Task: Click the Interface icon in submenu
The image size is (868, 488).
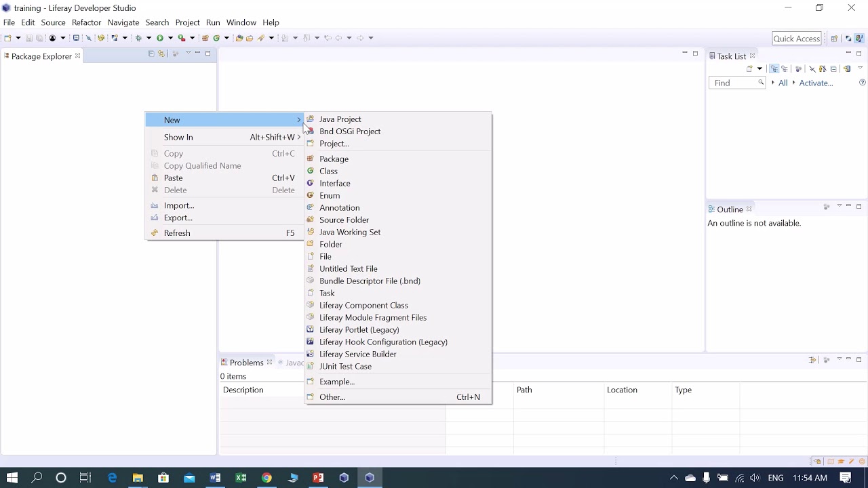Action: (311, 183)
